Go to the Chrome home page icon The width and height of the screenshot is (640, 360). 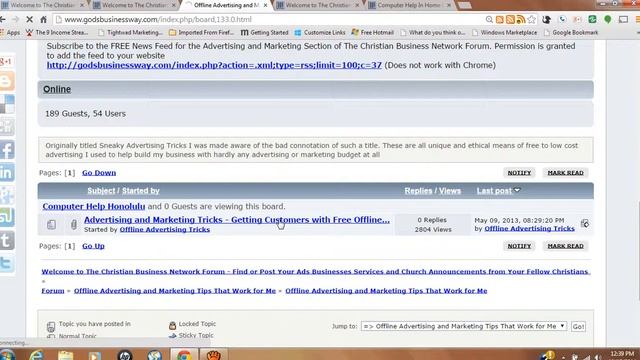pos(43,19)
